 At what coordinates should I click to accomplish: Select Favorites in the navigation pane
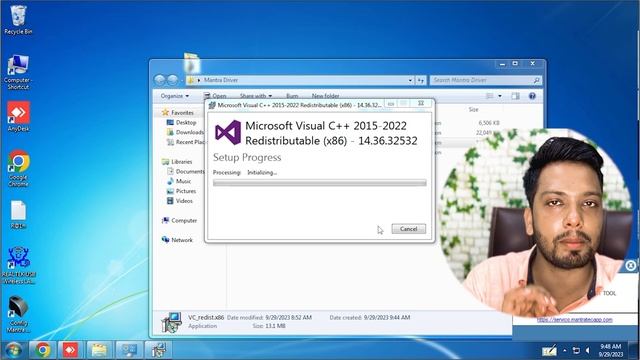178,112
